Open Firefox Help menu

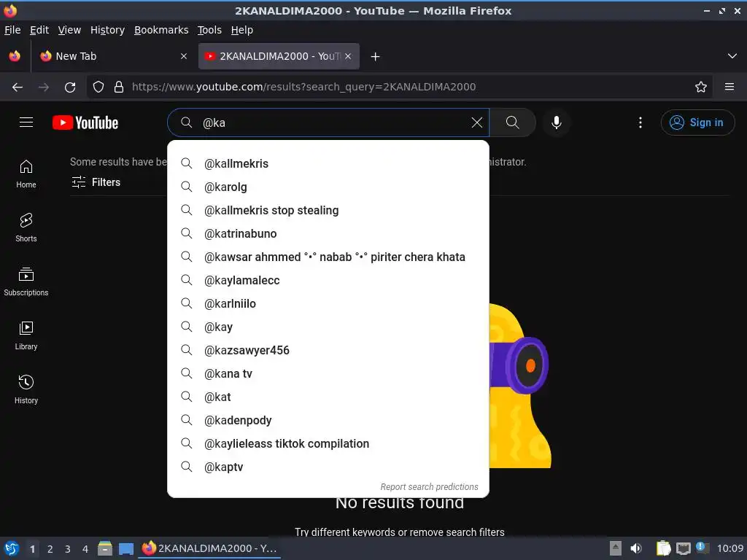pos(242,30)
